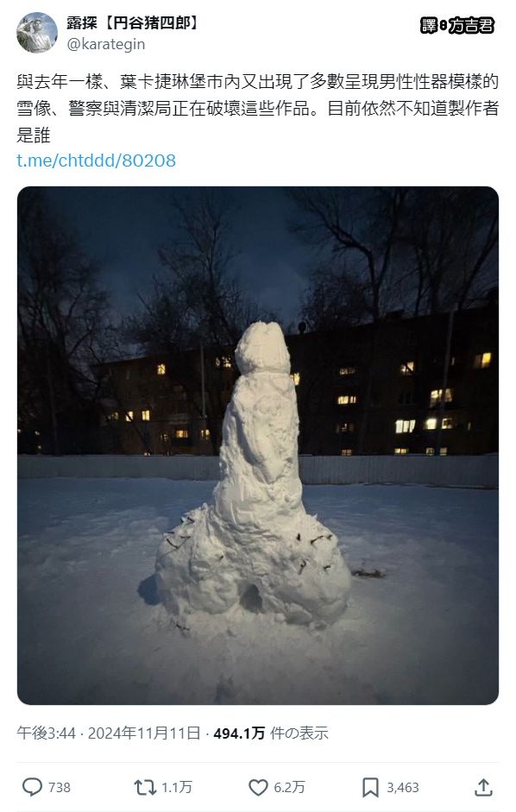This screenshot has height=812, width=516.
Task: Click the 494.1万 views count
Action: click(x=239, y=733)
